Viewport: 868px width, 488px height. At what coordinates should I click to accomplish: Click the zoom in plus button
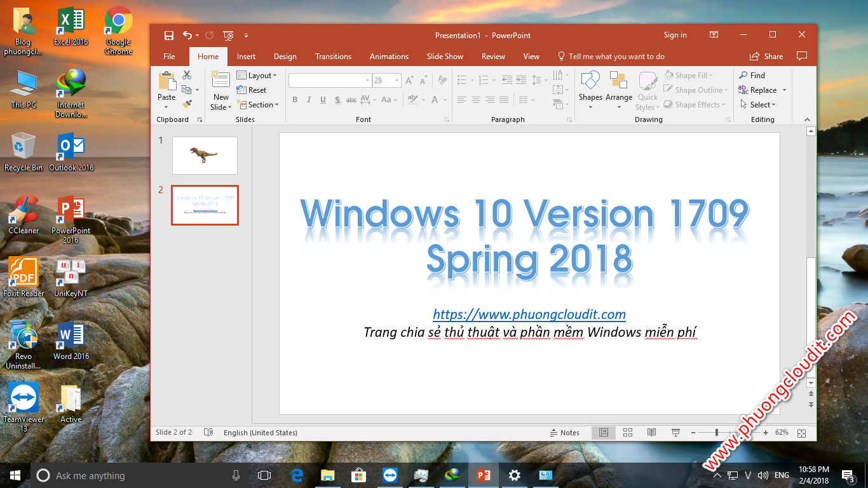(766, 433)
